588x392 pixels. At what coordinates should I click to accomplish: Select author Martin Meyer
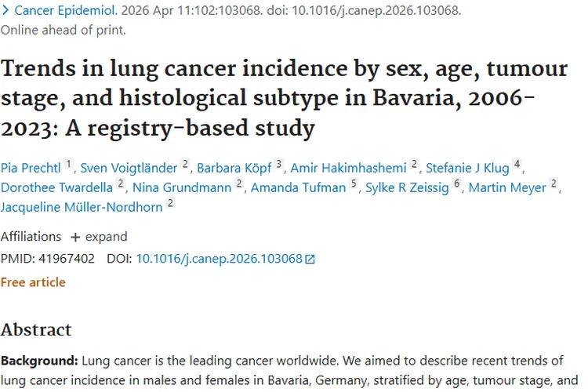coord(506,187)
